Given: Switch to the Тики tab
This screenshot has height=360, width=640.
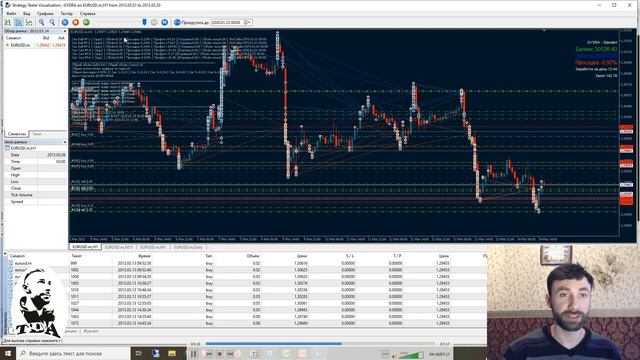Looking at the screenshot, I should [x=37, y=134].
